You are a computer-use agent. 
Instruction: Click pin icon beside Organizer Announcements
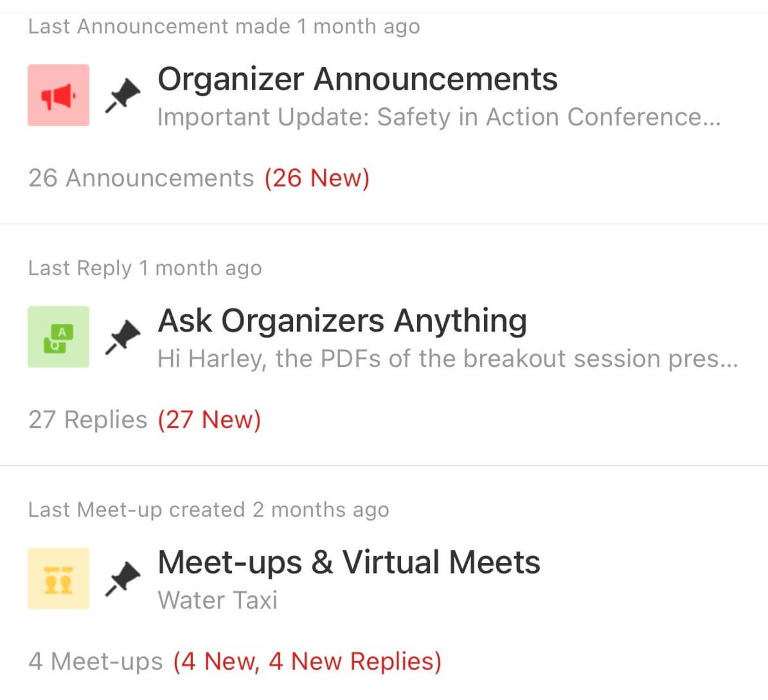tap(123, 95)
